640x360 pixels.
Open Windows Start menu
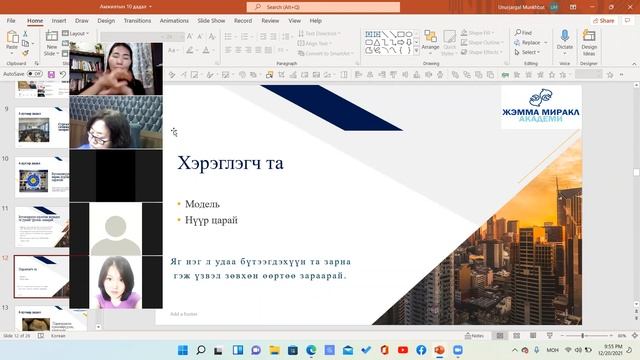(x=183, y=350)
